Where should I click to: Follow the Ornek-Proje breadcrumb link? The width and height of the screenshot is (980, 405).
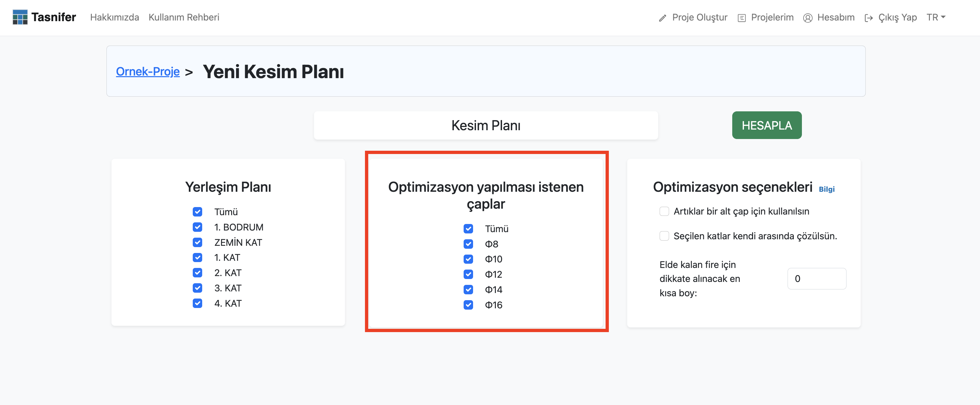tap(147, 72)
